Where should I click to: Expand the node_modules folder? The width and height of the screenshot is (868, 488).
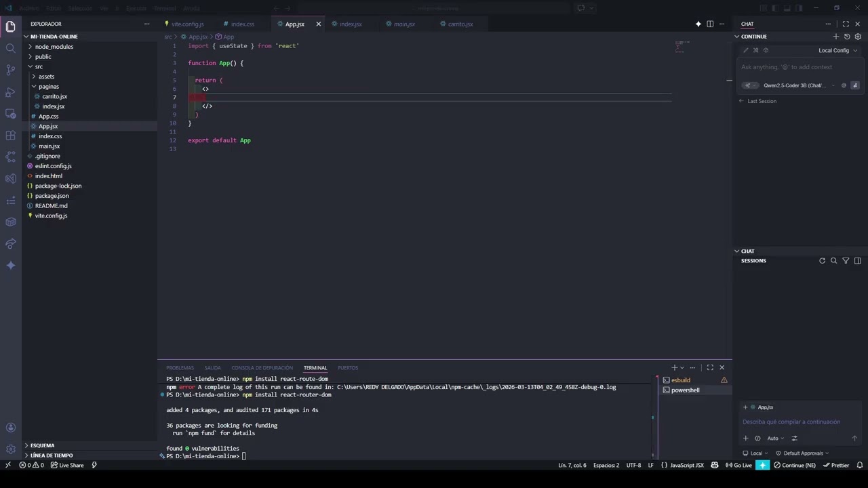(54, 47)
